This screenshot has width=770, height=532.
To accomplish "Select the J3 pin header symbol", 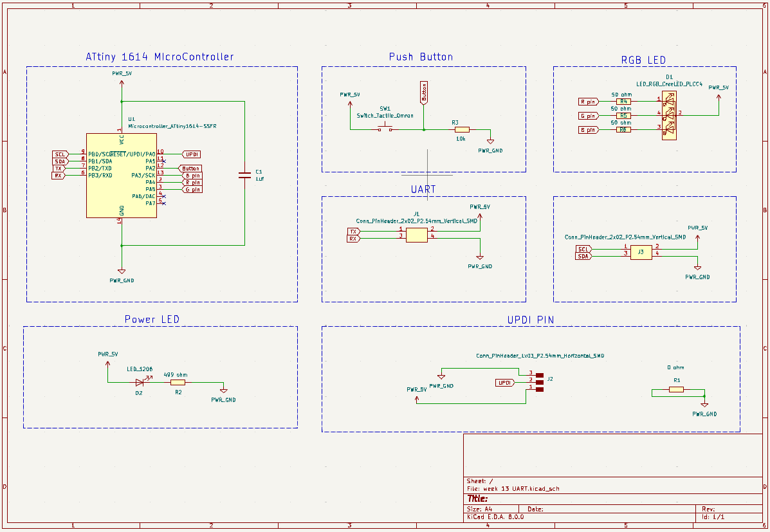I will click(641, 253).
